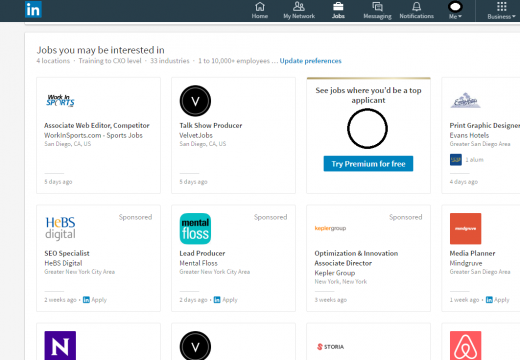
Task: Click Jobs you may be interested in heading
Action: pyautogui.click(x=100, y=50)
